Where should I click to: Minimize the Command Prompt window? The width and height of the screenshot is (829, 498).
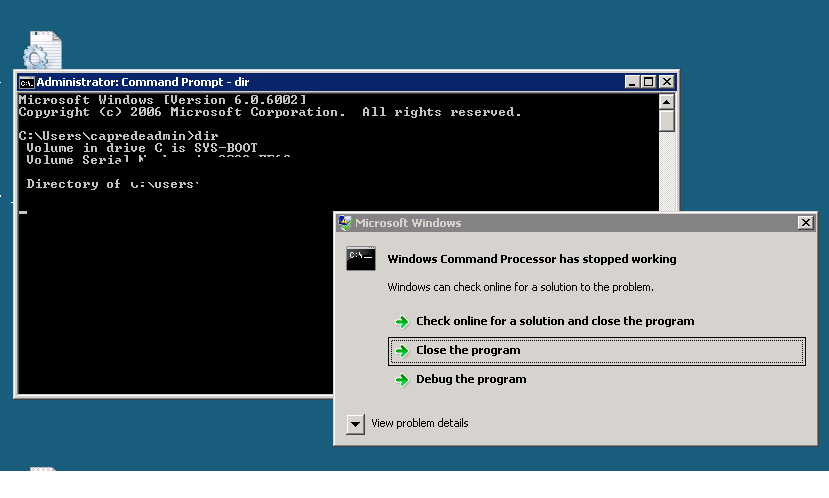click(x=632, y=82)
